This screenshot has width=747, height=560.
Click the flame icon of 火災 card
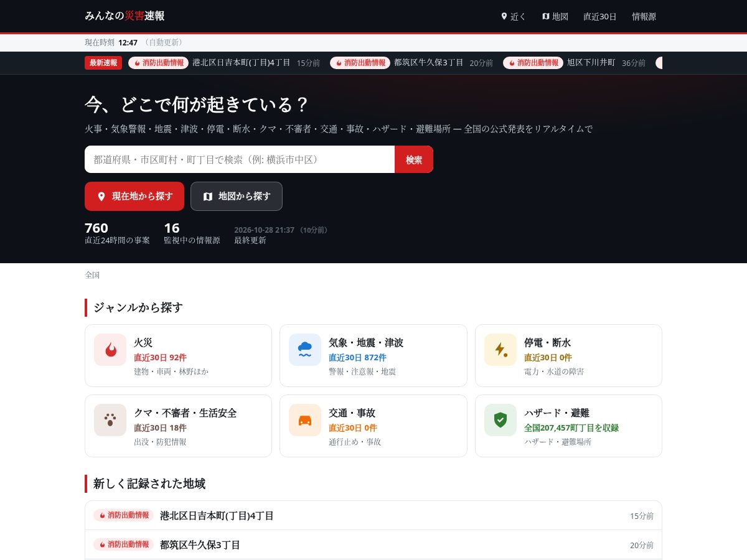[110, 350]
